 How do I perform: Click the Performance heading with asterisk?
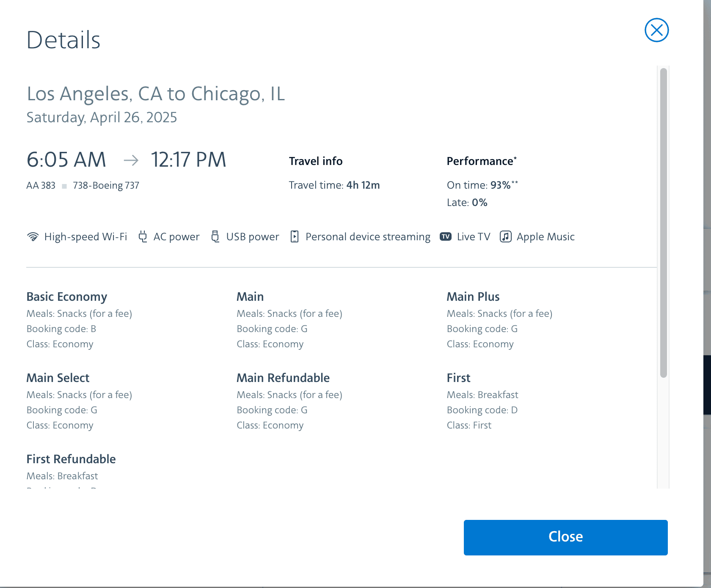[x=481, y=161]
